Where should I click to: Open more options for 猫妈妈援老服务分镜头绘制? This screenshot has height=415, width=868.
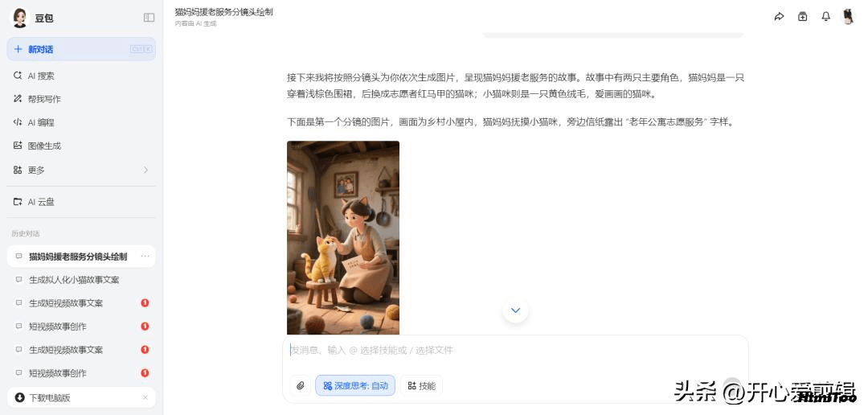(145, 257)
